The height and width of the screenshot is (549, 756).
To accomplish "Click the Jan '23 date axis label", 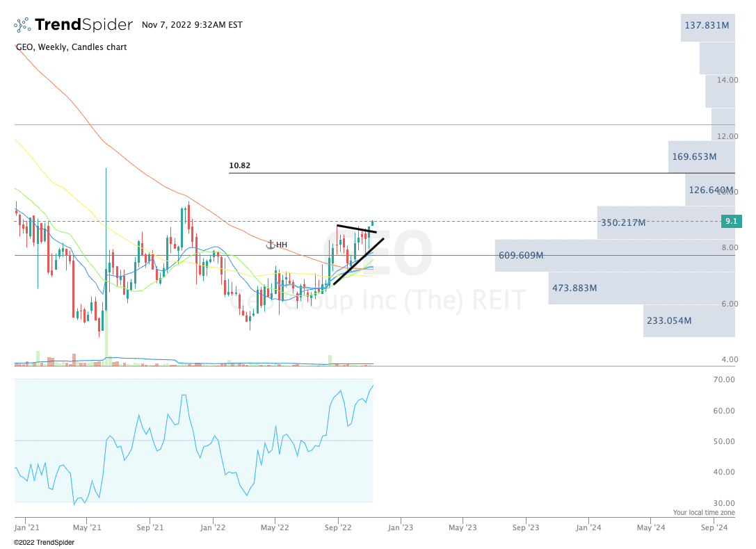I will coord(400,527).
